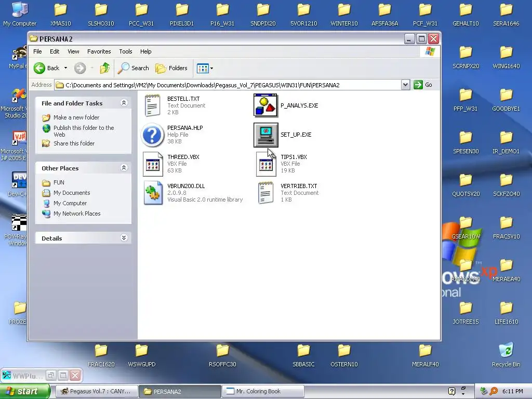
Task: Click the system tray clock 6:11 PM
Action: click(512, 391)
